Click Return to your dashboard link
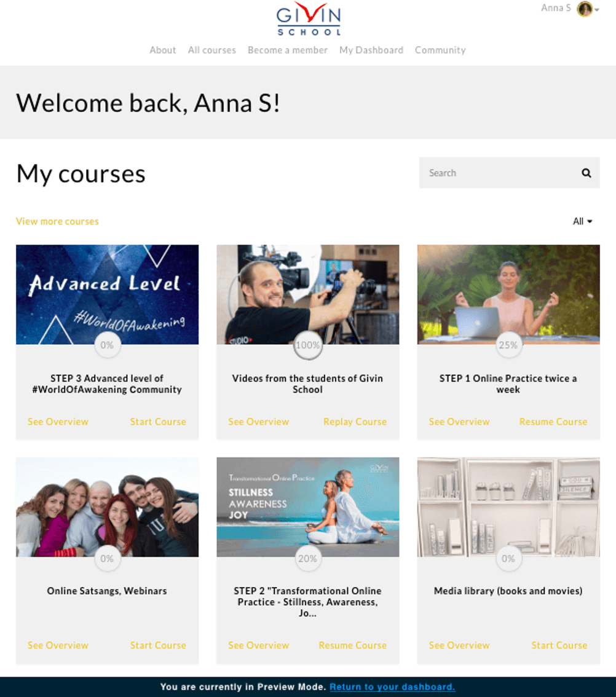This screenshot has height=697, width=616. [392, 687]
